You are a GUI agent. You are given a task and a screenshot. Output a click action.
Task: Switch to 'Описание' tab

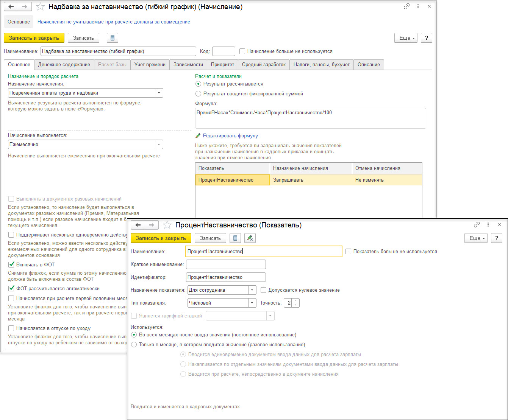(369, 64)
